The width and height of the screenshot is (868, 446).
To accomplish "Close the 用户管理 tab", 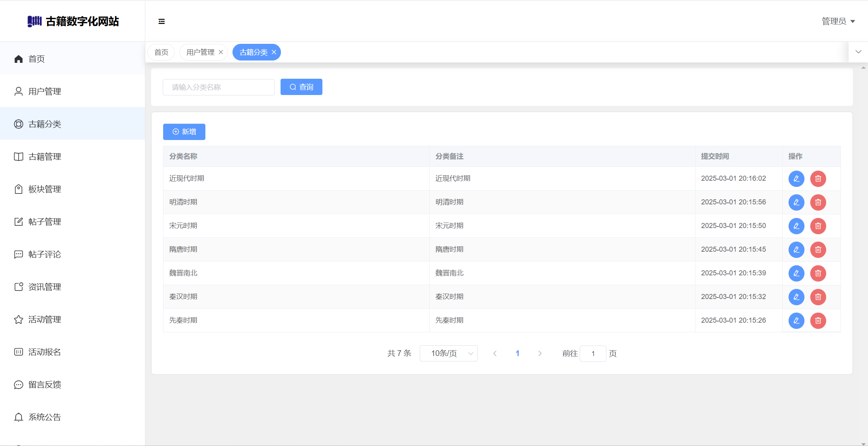I will point(221,52).
